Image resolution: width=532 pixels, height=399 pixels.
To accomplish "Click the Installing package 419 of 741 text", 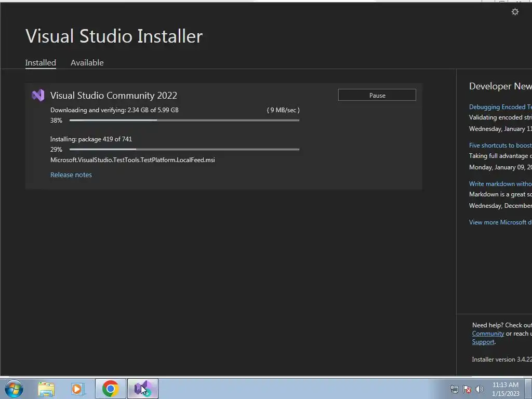I will tap(91, 139).
